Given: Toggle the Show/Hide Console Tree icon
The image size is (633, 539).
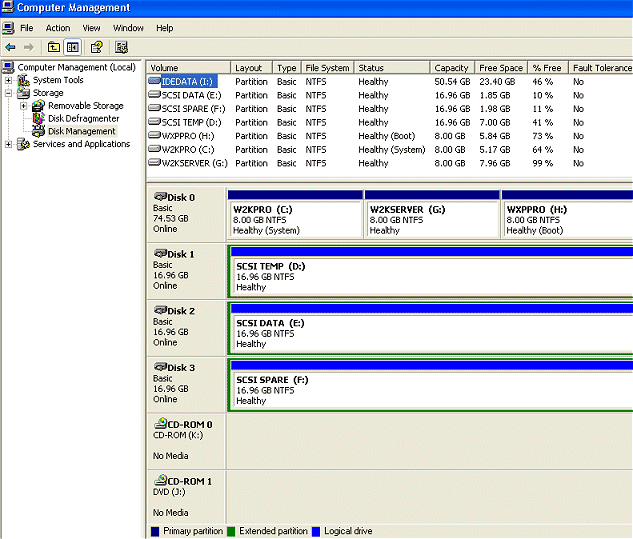Looking at the screenshot, I should tap(73, 48).
